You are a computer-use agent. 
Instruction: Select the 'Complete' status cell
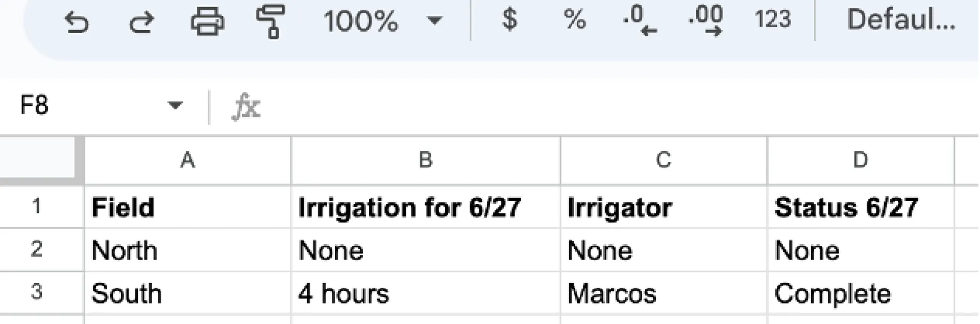pos(860,293)
